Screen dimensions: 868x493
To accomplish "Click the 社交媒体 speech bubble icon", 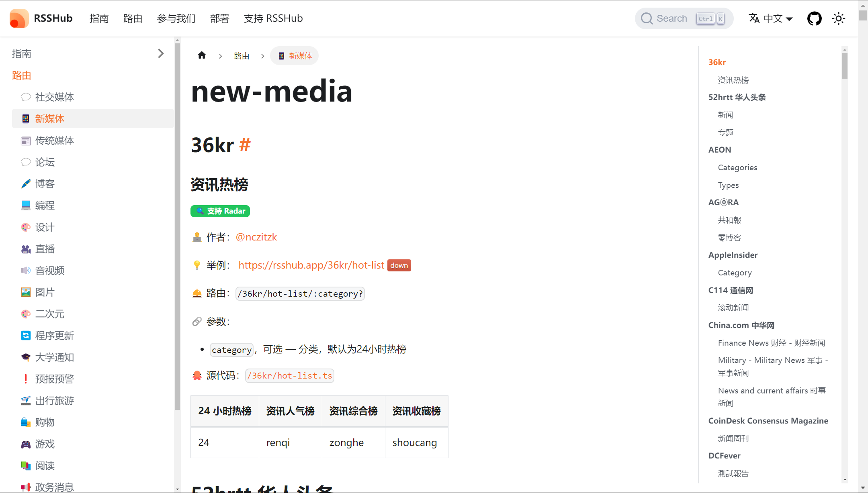I will pyautogui.click(x=26, y=97).
